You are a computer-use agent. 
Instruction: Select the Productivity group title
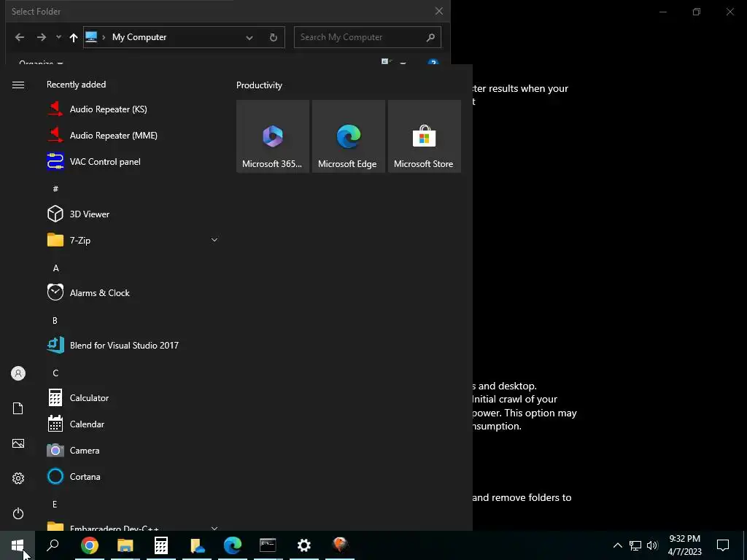coord(259,85)
